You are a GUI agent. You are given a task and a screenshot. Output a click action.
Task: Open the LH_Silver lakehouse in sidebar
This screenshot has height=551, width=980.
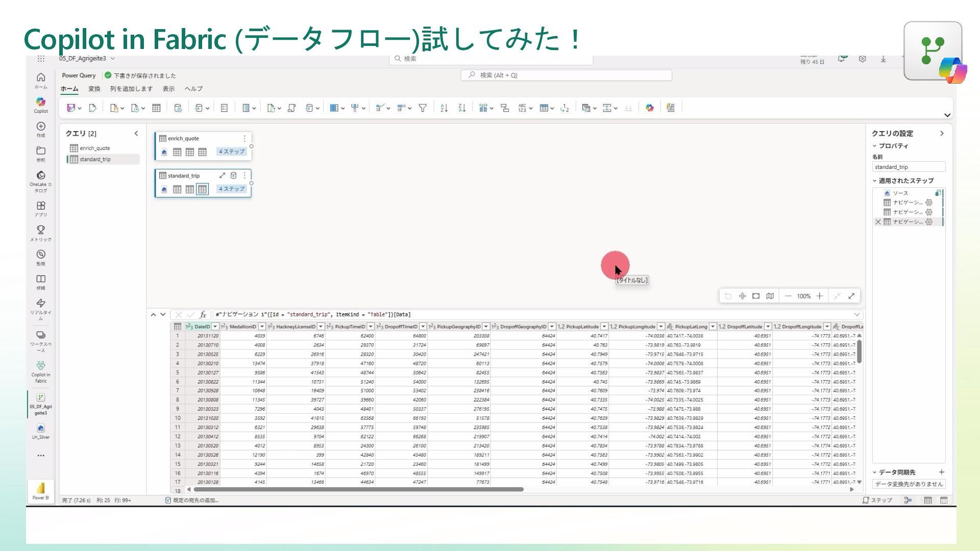click(41, 431)
